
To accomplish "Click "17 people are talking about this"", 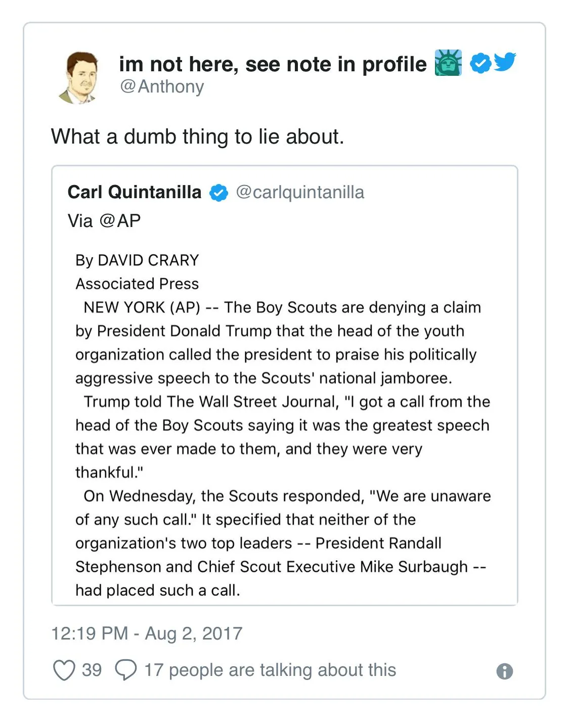I will (x=270, y=670).
